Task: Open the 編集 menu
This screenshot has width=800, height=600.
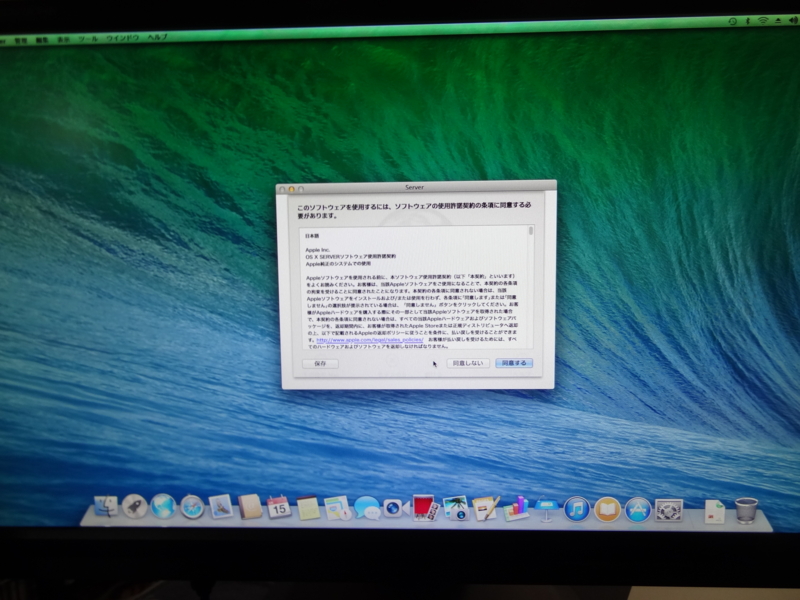Action: [x=42, y=40]
